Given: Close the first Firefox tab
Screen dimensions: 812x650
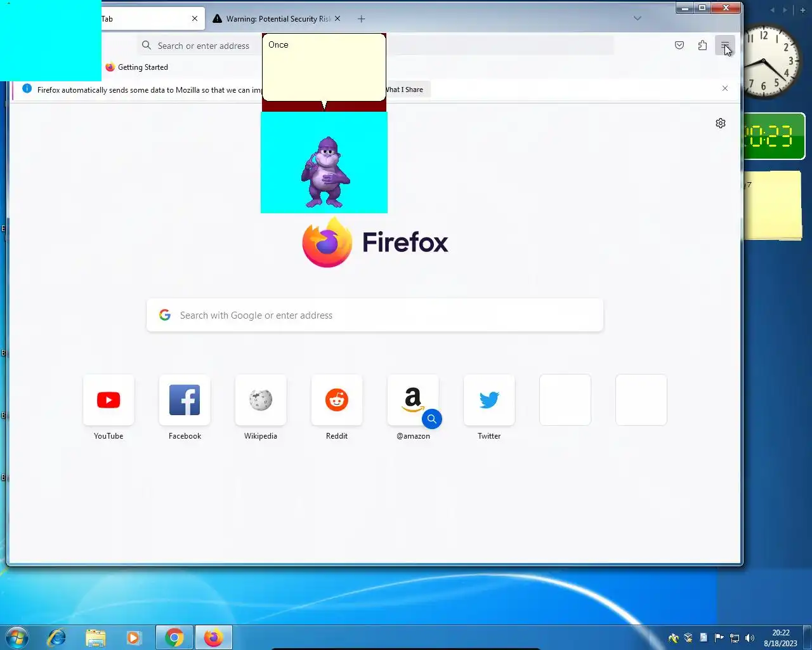Looking at the screenshot, I should [x=195, y=19].
